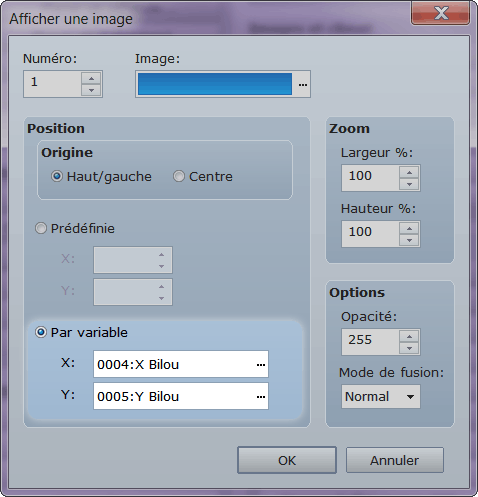478x497 pixels.
Task: Click the ellipsis next to Y Bilou variable
Action: [x=261, y=396]
